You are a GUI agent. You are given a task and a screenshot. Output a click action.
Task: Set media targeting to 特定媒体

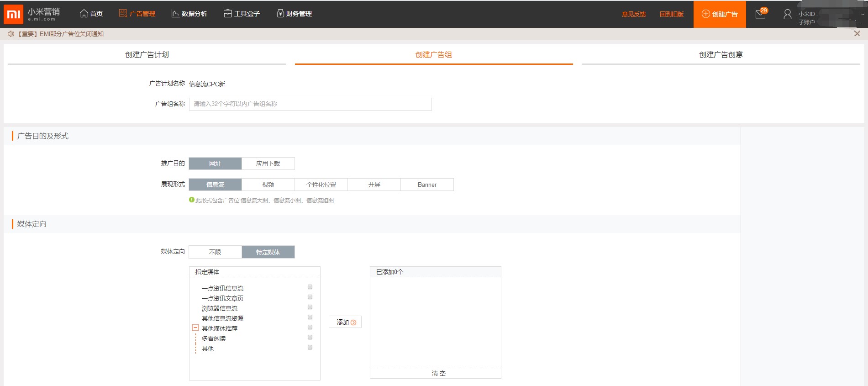click(268, 252)
